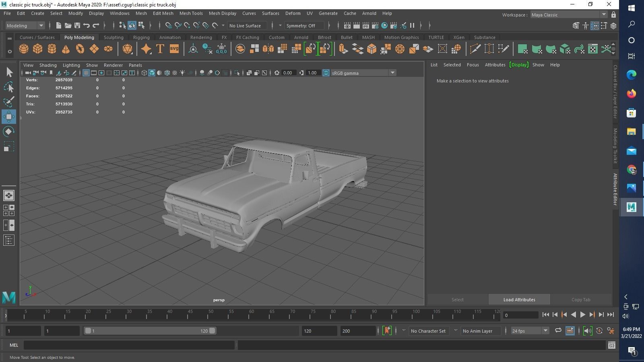The image size is (644, 362).
Task: Open the anim layer arrow menu
Action: (455, 331)
